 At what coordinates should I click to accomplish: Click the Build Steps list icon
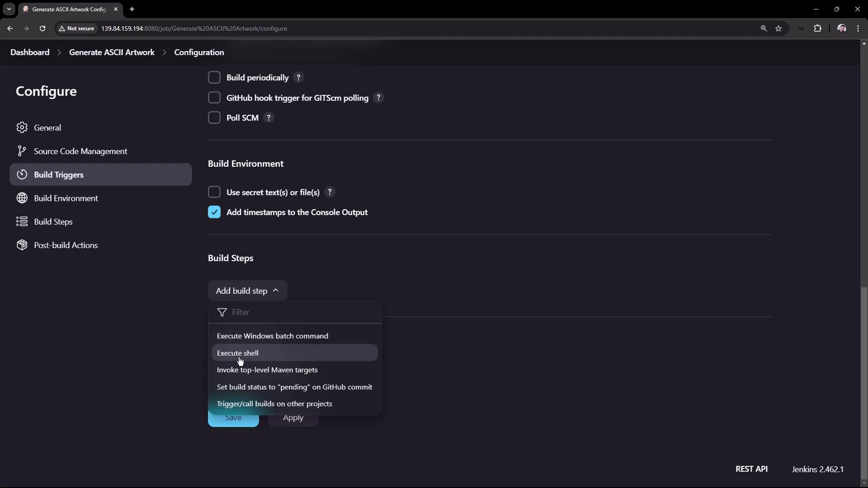click(22, 221)
